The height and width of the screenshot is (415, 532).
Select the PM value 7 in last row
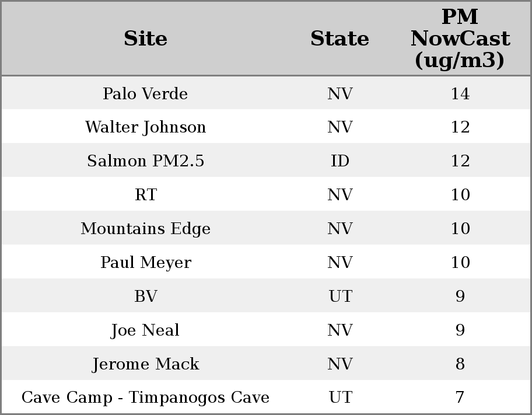tap(460, 397)
